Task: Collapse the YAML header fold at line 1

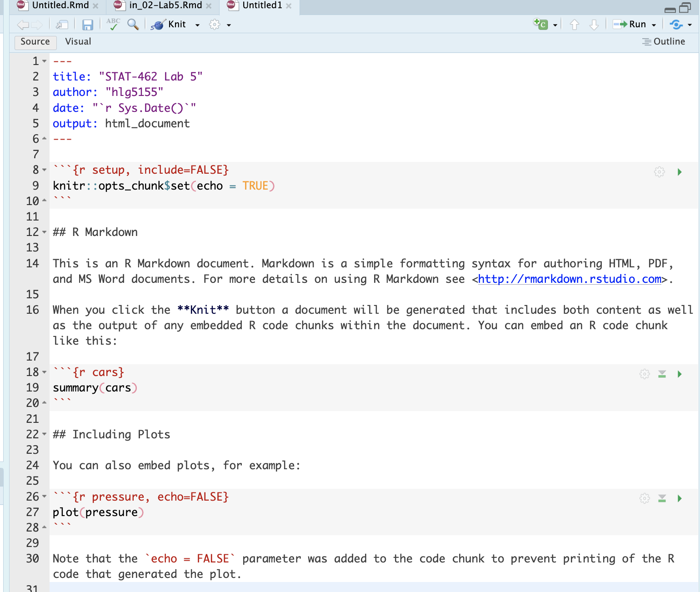Action: [45, 61]
